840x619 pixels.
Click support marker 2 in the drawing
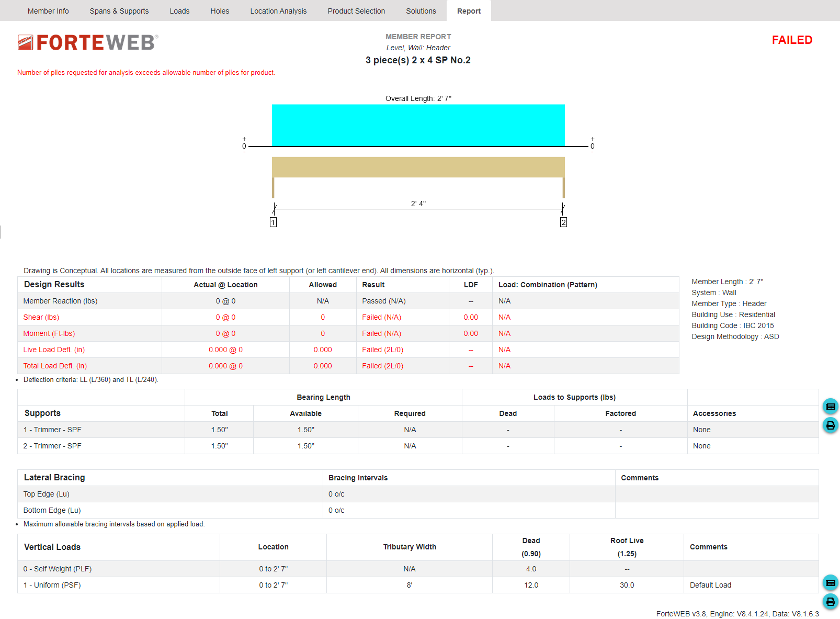pos(563,222)
